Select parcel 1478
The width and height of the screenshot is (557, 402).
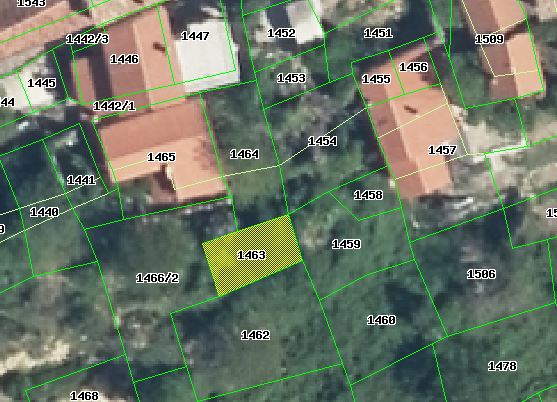pos(502,366)
